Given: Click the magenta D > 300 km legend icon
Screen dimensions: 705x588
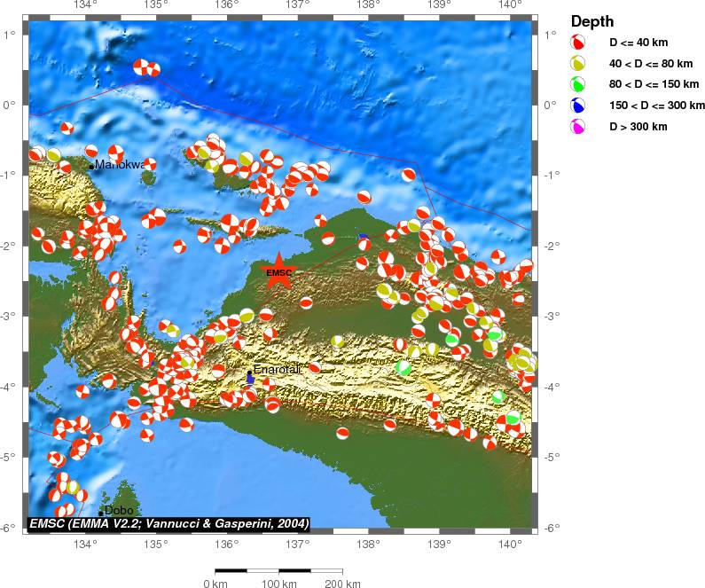Looking at the screenshot, I should pos(577,127).
